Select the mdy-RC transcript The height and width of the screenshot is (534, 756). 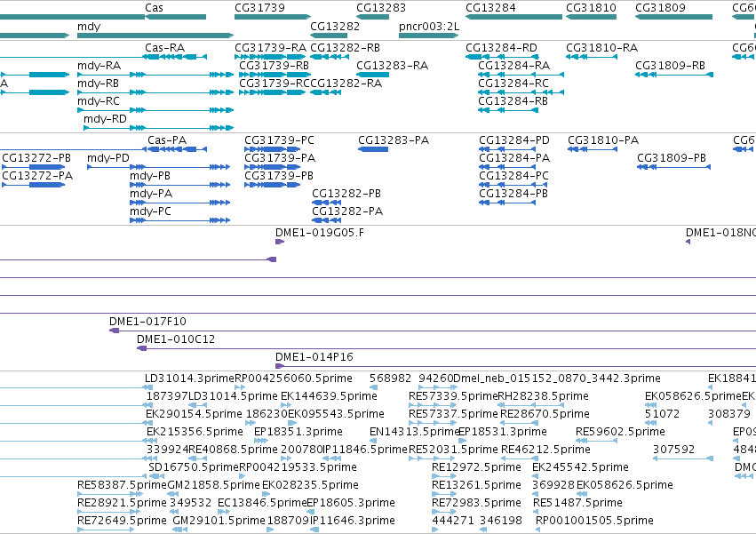[155, 110]
